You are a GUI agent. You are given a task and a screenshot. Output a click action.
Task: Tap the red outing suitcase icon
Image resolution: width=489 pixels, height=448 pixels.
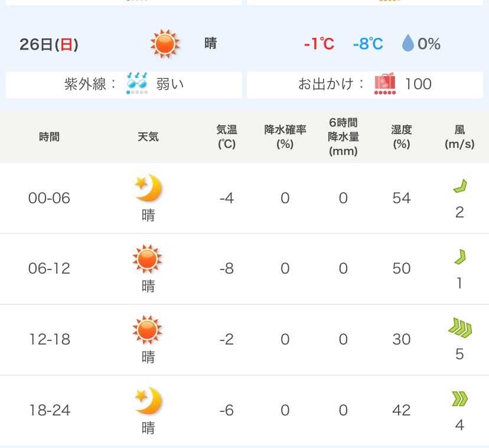coord(385,84)
